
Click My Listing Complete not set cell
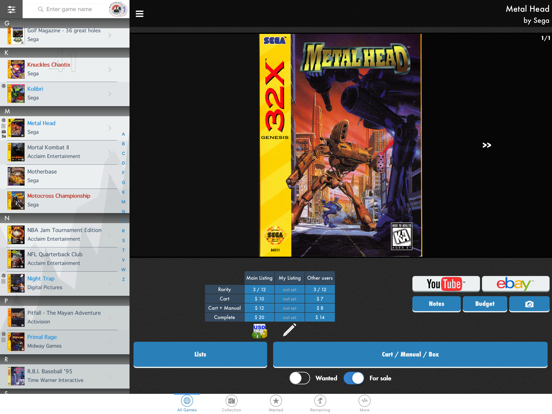[x=289, y=317]
